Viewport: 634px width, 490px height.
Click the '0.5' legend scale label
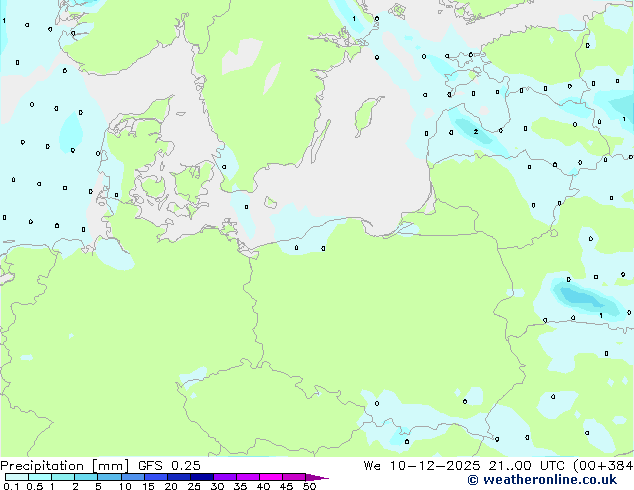[35, 486]
